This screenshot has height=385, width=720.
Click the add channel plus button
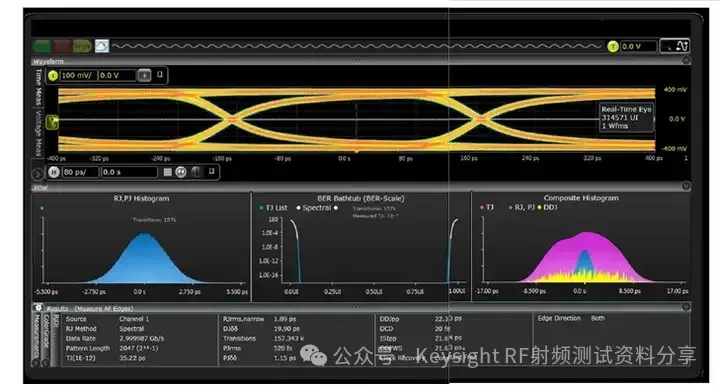[x=144, y=75]
